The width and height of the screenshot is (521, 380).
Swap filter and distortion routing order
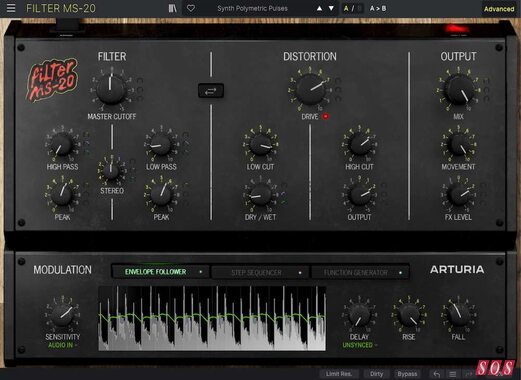(211, 90)
